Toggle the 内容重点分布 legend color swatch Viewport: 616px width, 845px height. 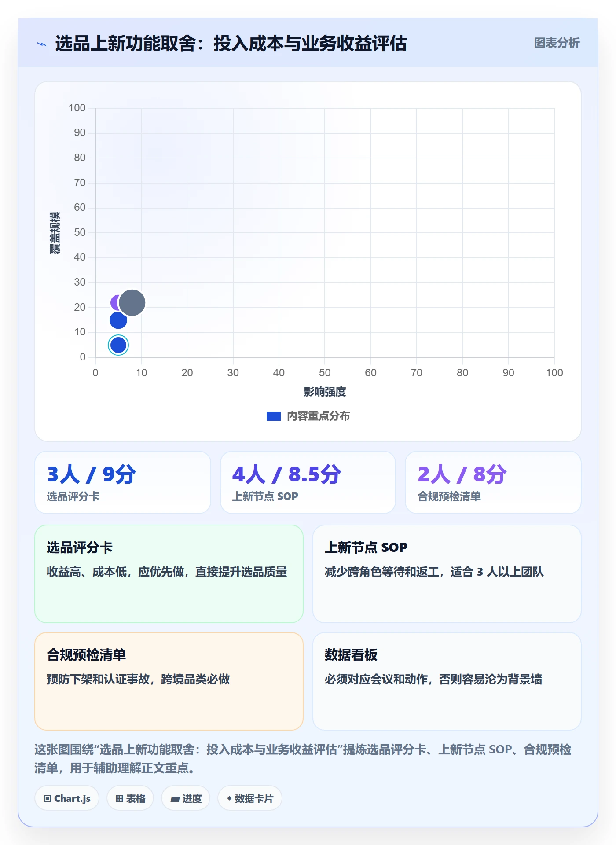274,416
